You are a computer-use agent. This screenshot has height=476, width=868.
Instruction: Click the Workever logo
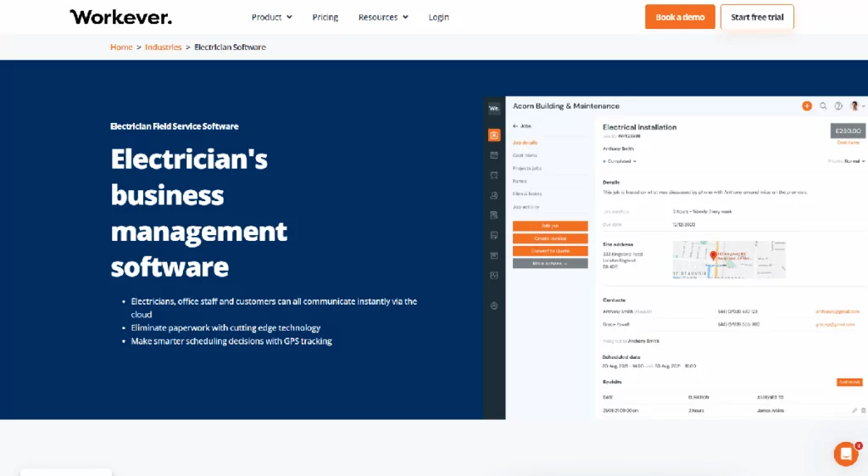(120, 17)
